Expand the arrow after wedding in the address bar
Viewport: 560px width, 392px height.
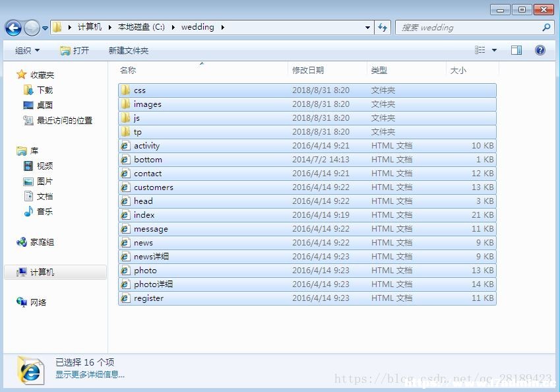[222, 27]
